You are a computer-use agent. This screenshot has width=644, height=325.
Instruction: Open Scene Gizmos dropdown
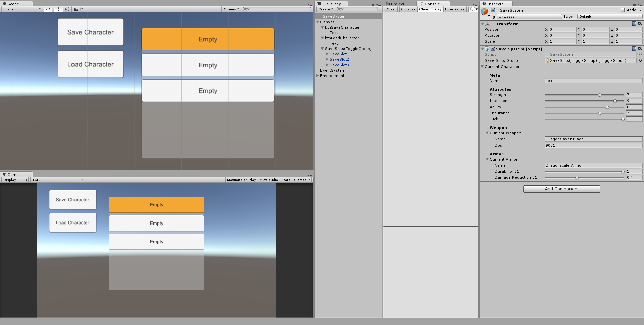231,9
